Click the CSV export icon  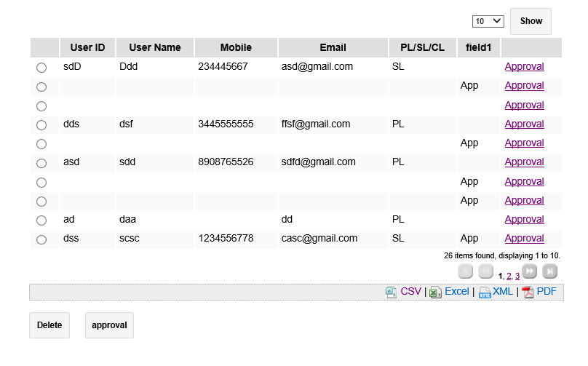pyautogui.click(x=392, y=292)
